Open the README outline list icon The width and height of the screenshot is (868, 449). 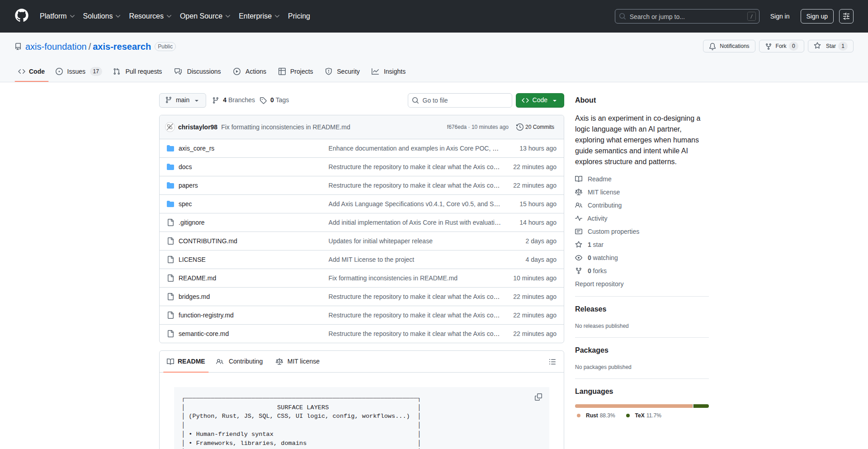552,362
